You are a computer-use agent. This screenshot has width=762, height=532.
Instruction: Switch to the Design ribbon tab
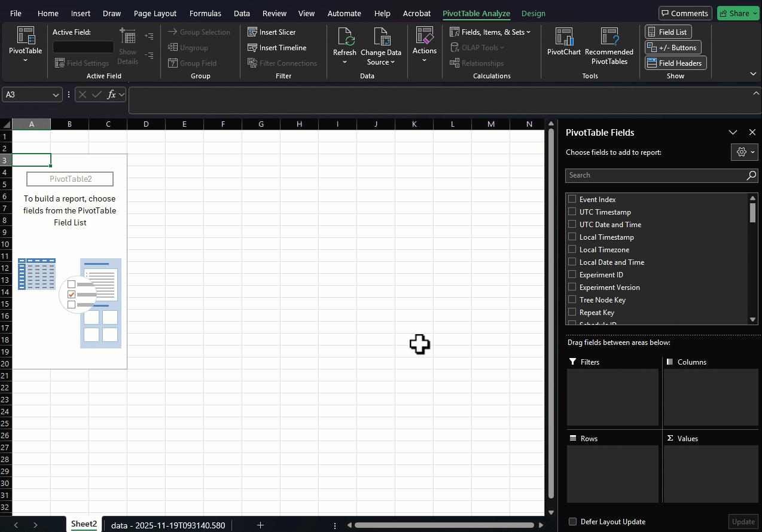pos(533,13)
